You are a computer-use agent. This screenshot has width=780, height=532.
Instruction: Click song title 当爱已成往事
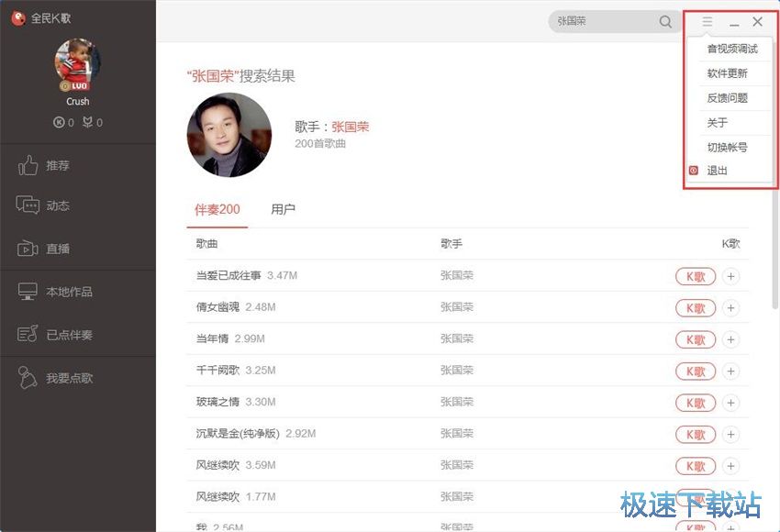(228, 275)
